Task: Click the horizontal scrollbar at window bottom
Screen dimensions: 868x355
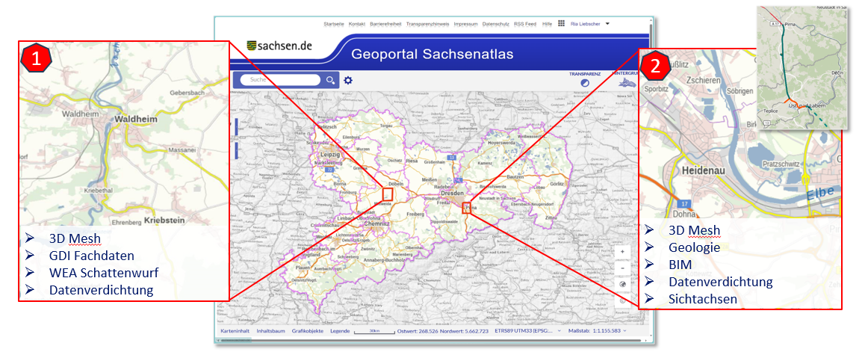Action: (432, 339)
